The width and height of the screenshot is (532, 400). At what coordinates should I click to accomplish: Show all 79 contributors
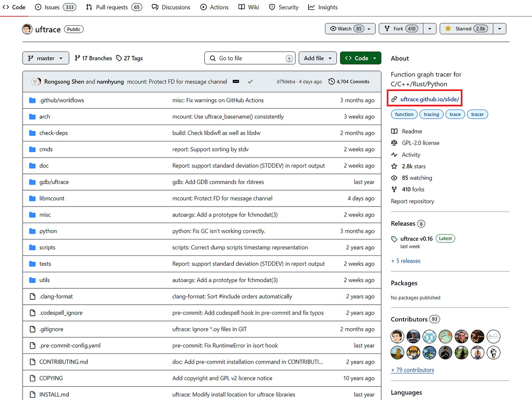[x=412, y=369]
